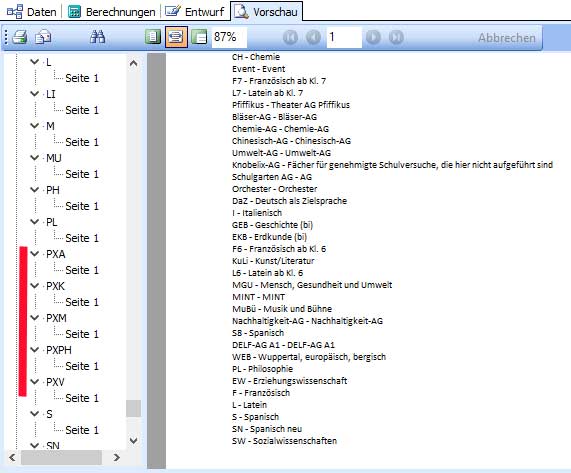This screenshot has height=473, width=571.
Task: Collapse the PXPH tree node
Action: pyautogui.click(x=35, y=350)
